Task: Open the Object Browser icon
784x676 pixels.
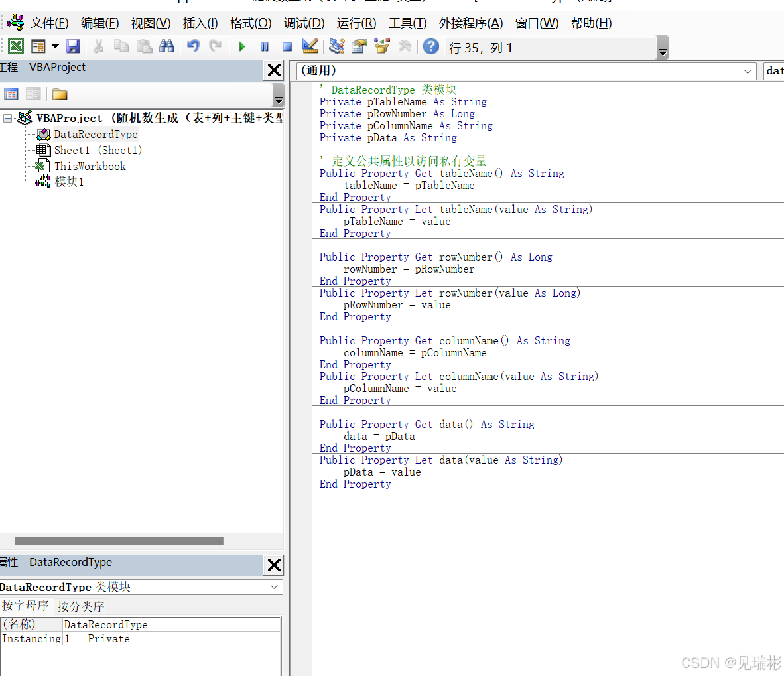Action: (x=382, y=46)
